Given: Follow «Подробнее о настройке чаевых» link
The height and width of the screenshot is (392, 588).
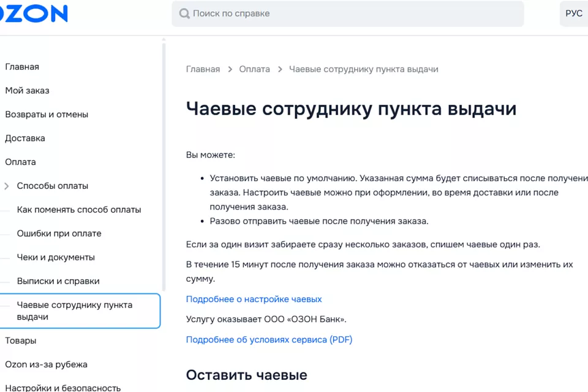Looking at the screenshot, I should pyautogui.click(x=254, y=299).
